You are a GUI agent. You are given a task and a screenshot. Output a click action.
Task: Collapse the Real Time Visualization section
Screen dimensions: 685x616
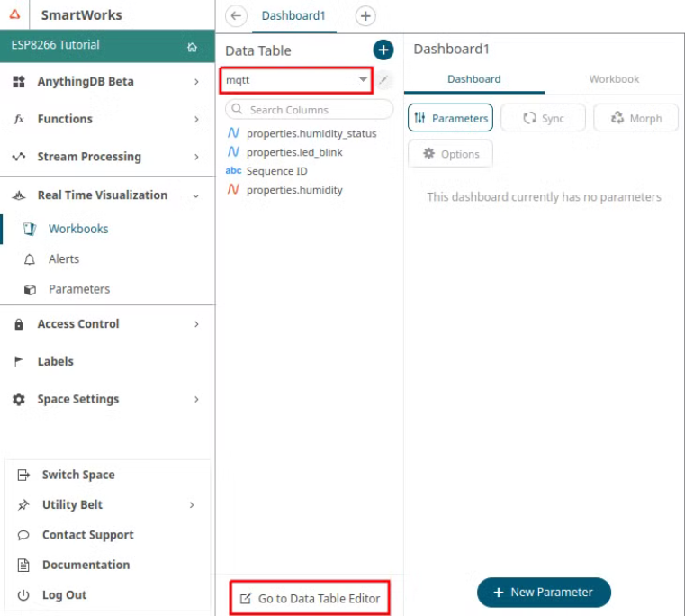pos(196,195)
